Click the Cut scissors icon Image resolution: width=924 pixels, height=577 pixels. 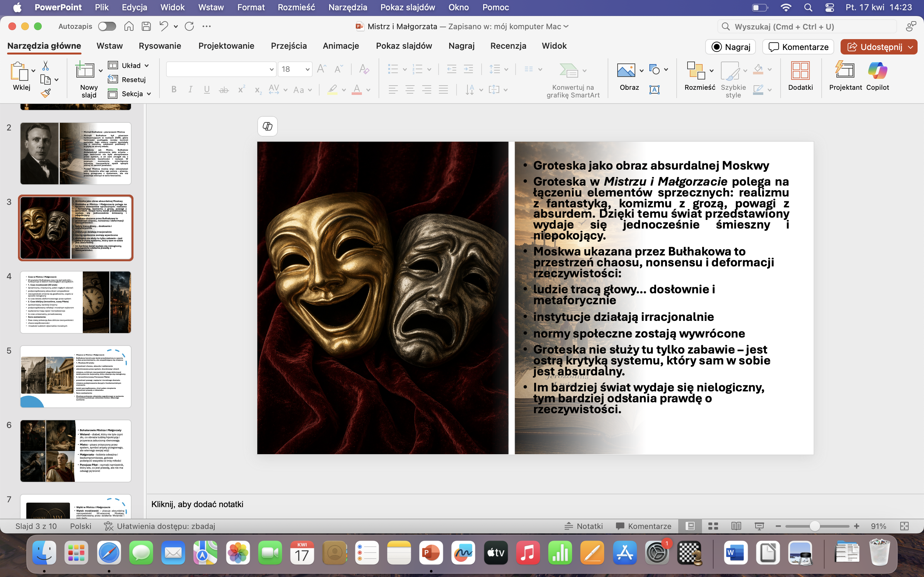pyautogui.click(x=46, y=66)
